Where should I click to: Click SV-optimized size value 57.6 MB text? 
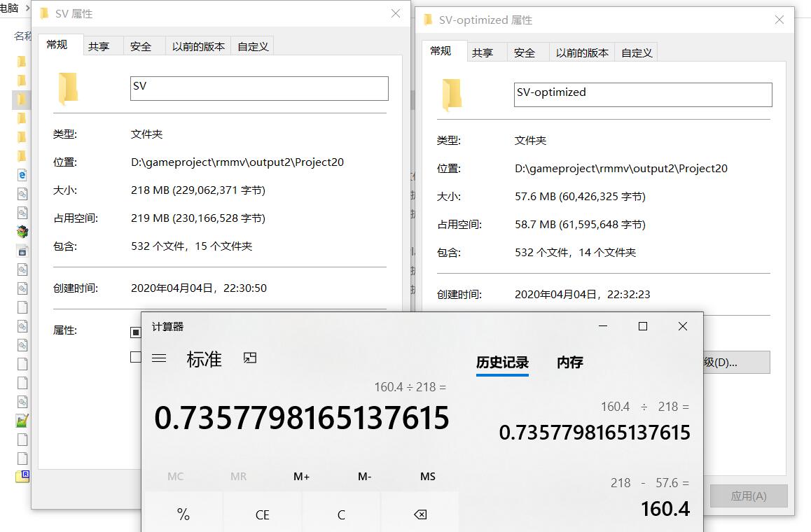[580, 197]
